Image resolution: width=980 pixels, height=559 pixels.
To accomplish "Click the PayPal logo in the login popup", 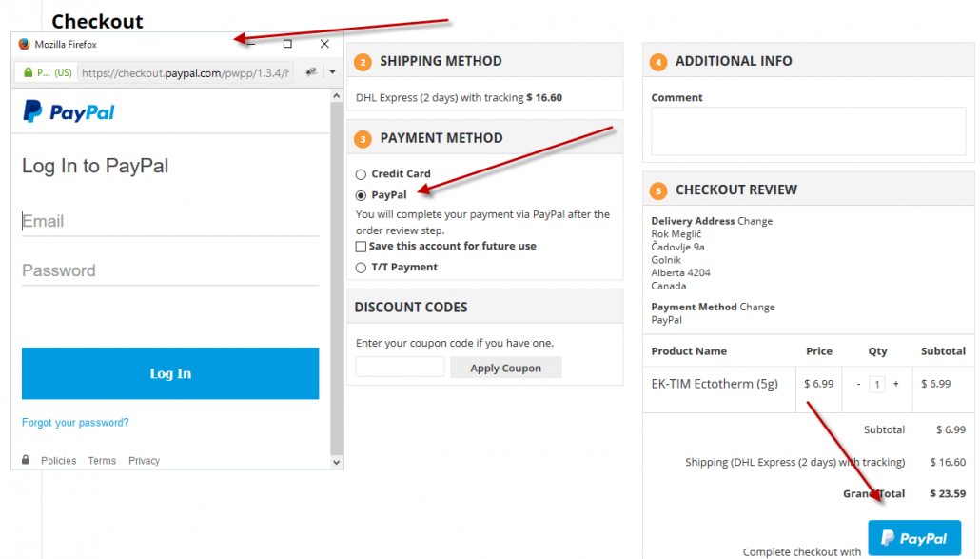I will pos(69,112).
